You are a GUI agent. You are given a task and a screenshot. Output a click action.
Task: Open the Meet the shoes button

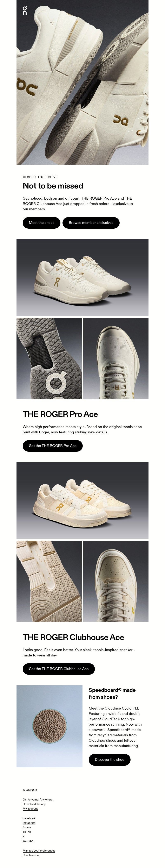[41, 223]
